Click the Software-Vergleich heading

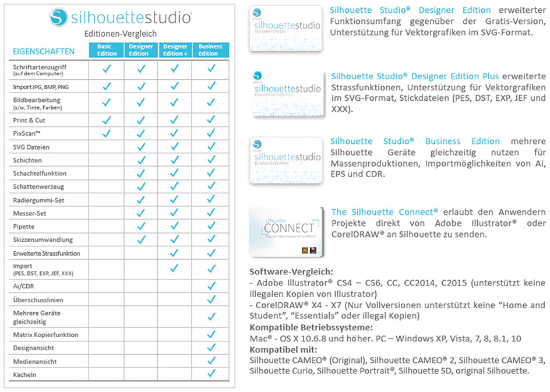click(x=291, y=271)
